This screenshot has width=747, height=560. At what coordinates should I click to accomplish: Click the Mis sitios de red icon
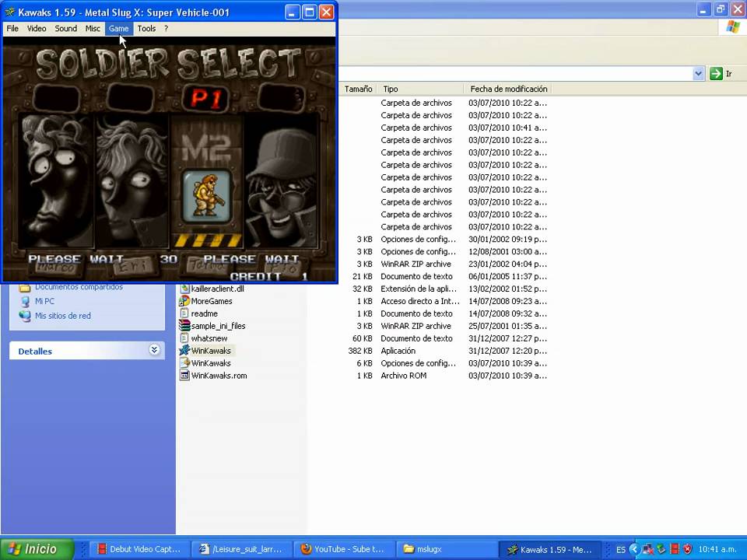(25, 316)
